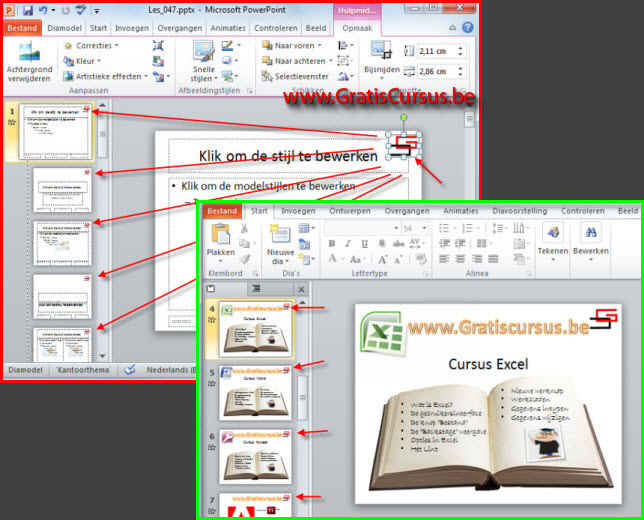Toggle Center alignment in Alinea group
Image resolution: width=644 pixels, height=520 pixels.
tap(460, 259)
